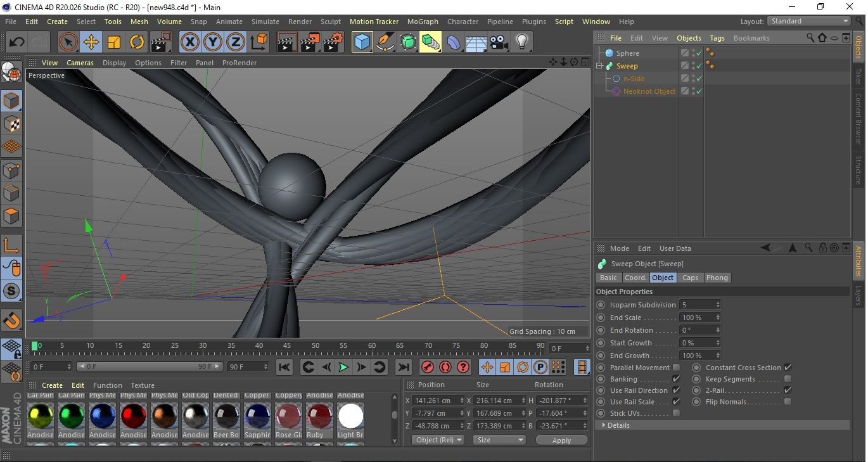
Task: Play the animation forwards
Action: click(x=343, y=367)
